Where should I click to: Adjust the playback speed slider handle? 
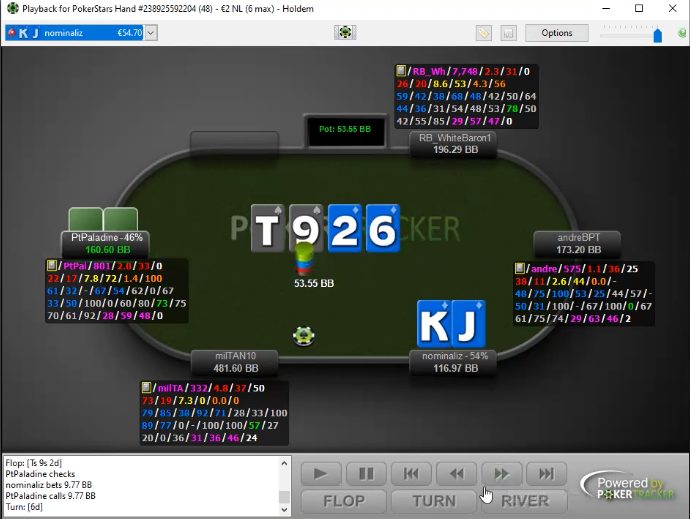click(657, 36)
